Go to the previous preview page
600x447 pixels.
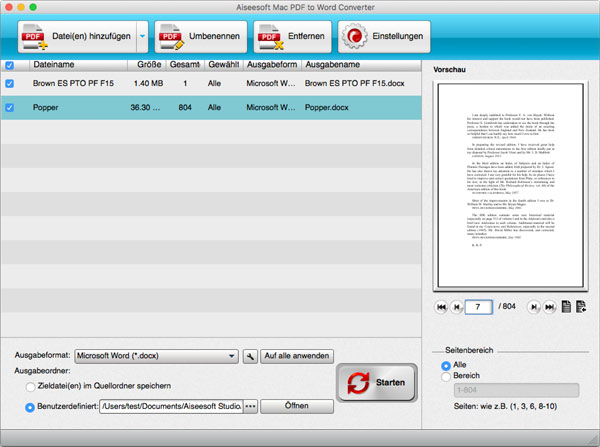pos(457,307)
